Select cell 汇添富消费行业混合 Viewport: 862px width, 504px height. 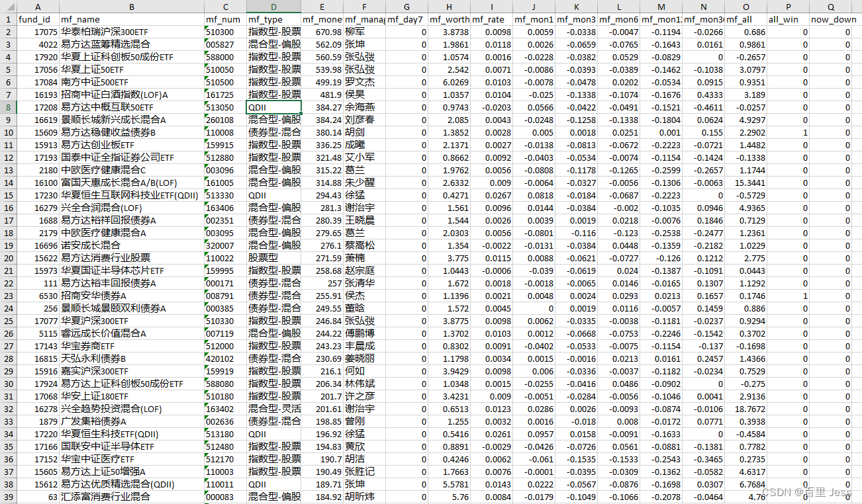131,497
